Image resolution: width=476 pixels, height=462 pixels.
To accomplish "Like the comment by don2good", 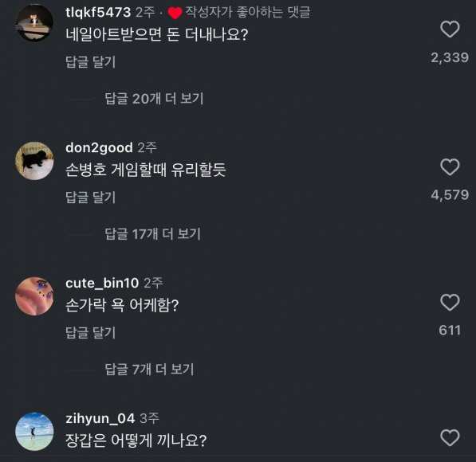I will [450, 166].
